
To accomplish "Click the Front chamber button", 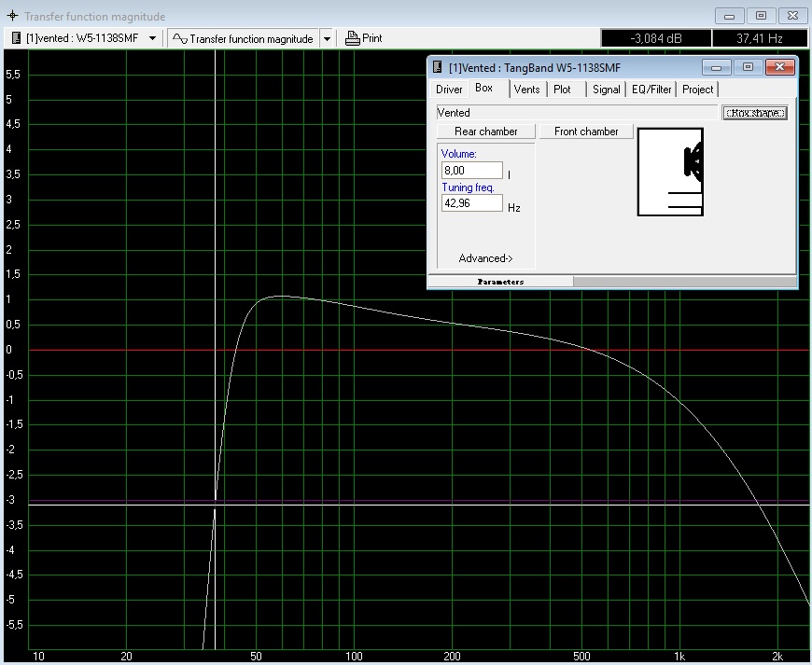I will click(586, 132).
